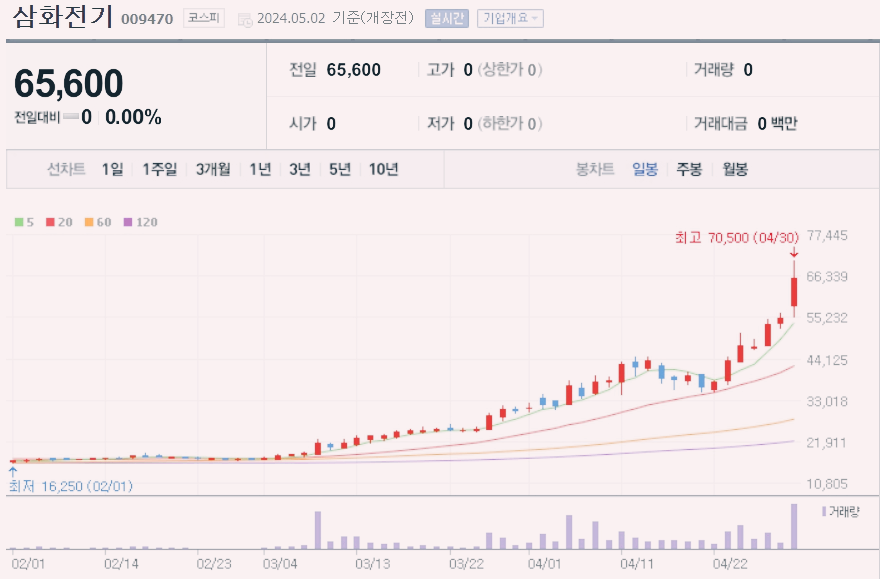Click the 04/11 date axis label

coord(638,563)
